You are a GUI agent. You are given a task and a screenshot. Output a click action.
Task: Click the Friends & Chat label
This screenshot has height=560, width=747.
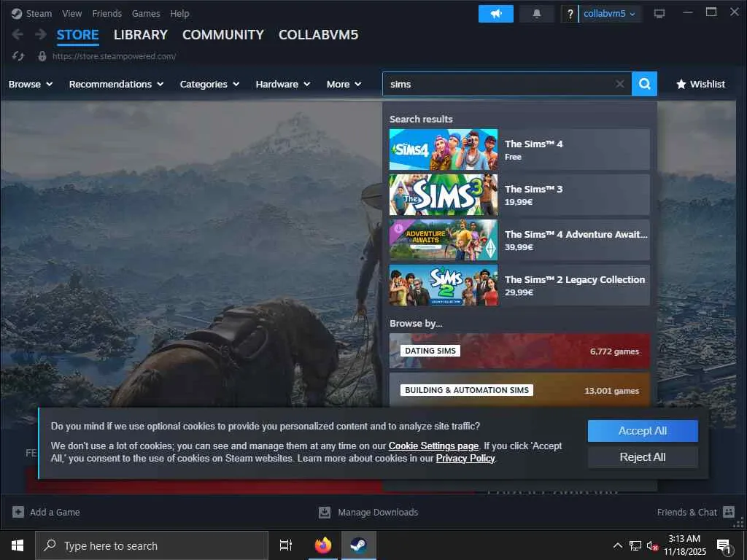(x=687, y=512)
